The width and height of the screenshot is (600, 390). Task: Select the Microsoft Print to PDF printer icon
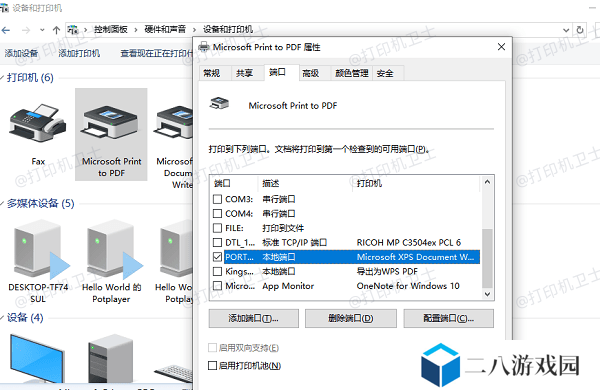tap(111, 123)
